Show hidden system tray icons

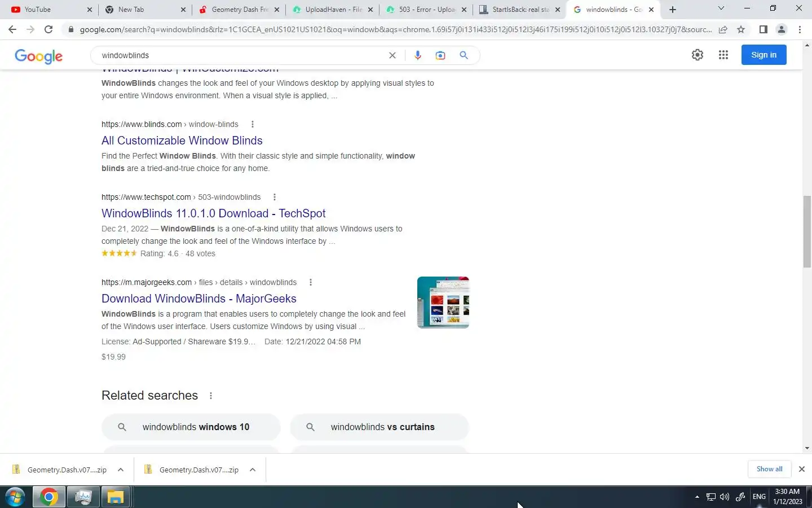tap(697, 497)
